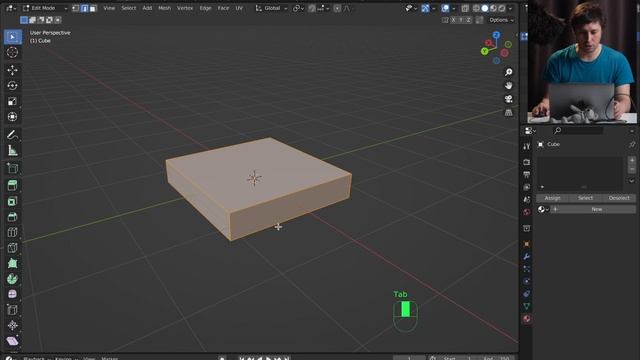Switch perspective/orthographic view grid icon

pyautogui.click(x=509, y=112)
